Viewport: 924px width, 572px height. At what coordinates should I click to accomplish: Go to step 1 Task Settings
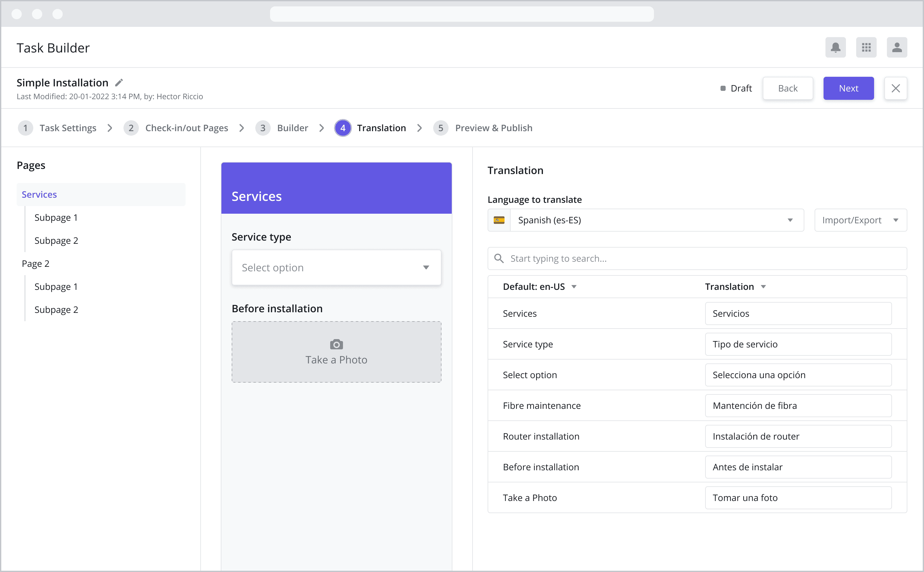[x=68, y=128]
